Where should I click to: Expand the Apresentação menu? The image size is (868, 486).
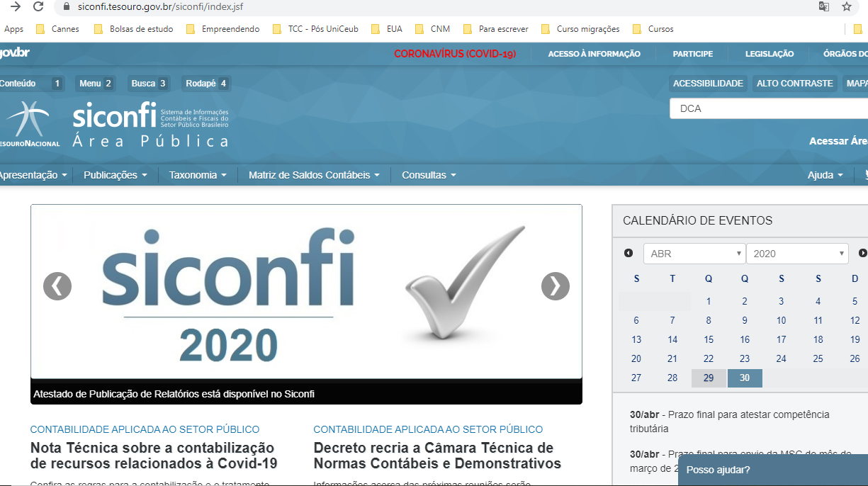tap(34, 175)
